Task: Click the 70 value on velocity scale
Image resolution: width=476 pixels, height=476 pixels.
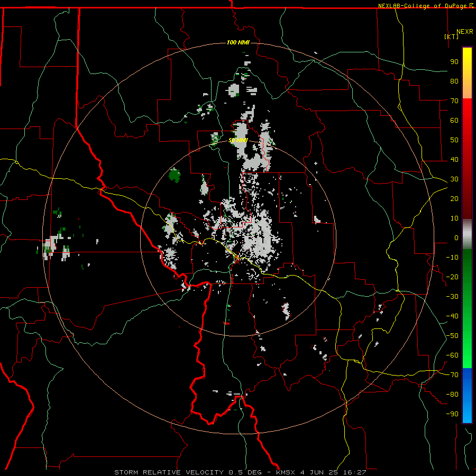Action: [x=454, y=101]
